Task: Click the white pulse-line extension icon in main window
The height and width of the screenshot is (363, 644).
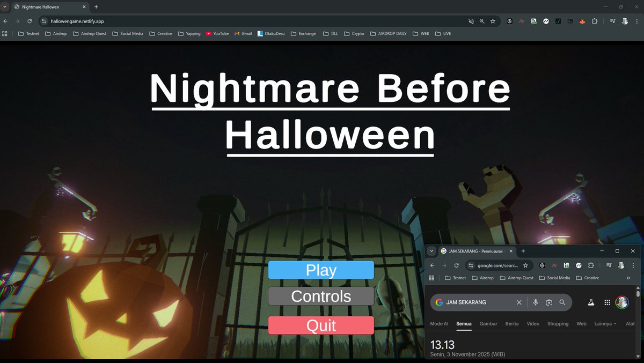Action: 546,21
